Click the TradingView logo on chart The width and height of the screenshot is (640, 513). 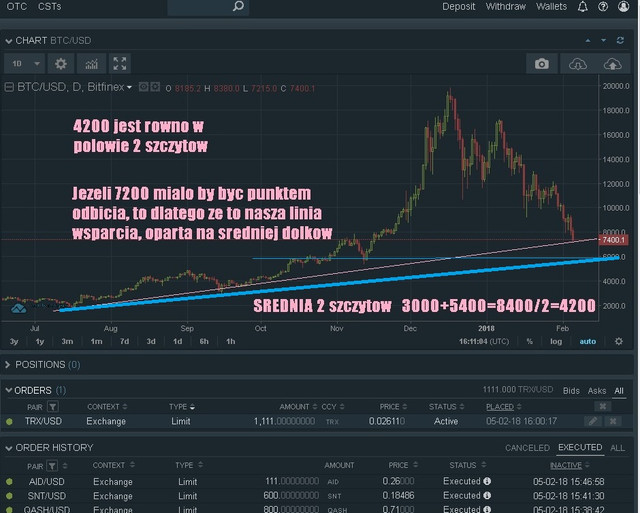point(18,308)
